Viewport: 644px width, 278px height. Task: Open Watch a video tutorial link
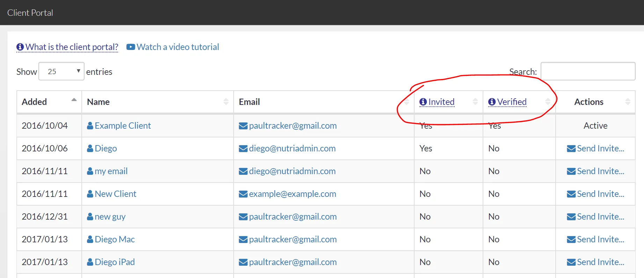[178, 47]
